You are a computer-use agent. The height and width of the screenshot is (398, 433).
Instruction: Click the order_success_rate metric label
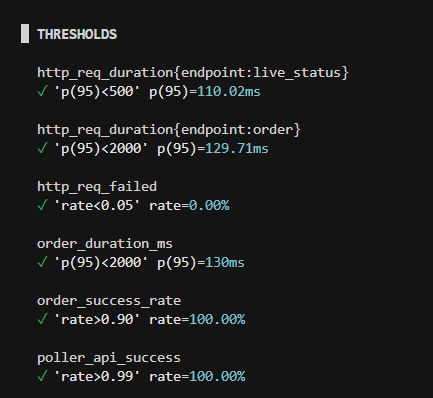pyautogui.click(x=109, y=301)
